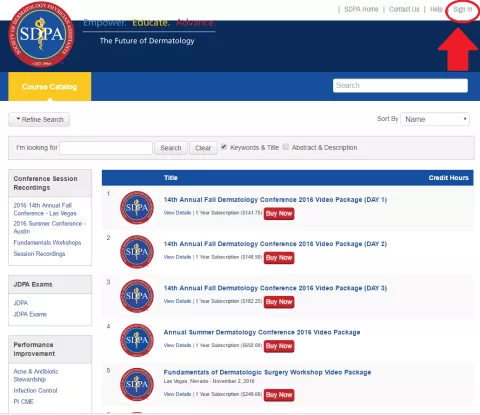
Task: View Details for the DAY 2 video package
Action: coord(177,257)
